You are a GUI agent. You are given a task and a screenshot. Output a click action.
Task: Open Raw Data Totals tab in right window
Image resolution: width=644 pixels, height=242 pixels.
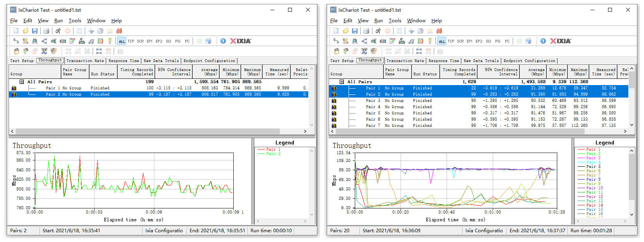pos(481,61)
